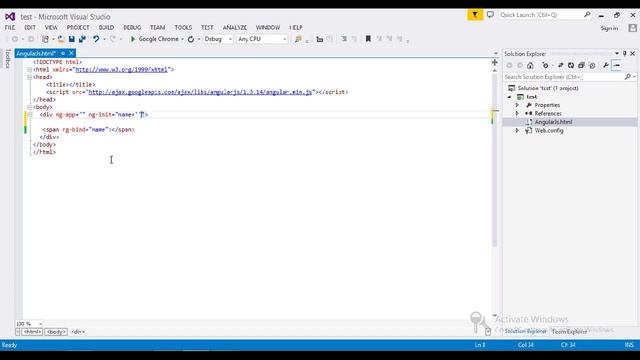This screenshot has width=640, height=360.
Task: Collapse the div element outlining toggle
Action: point(29,115)
